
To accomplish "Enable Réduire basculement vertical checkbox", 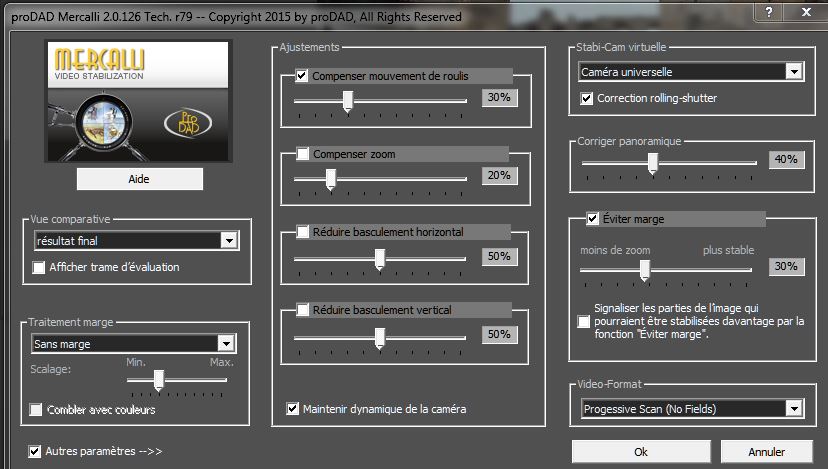I will click(303, 310).
